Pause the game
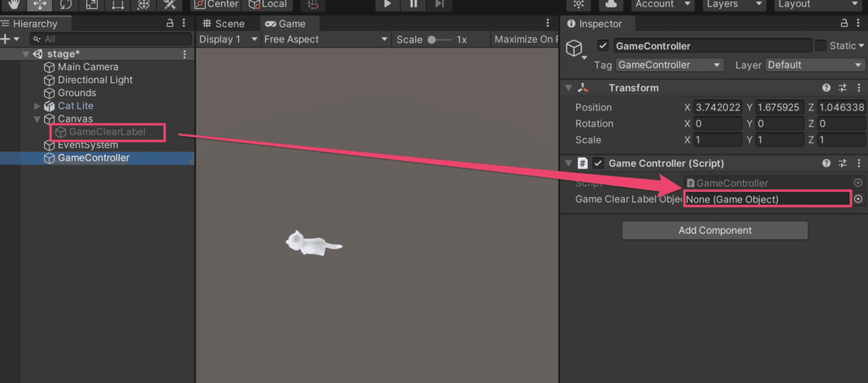This screenshot has height=383, width=868. (413, 4)
